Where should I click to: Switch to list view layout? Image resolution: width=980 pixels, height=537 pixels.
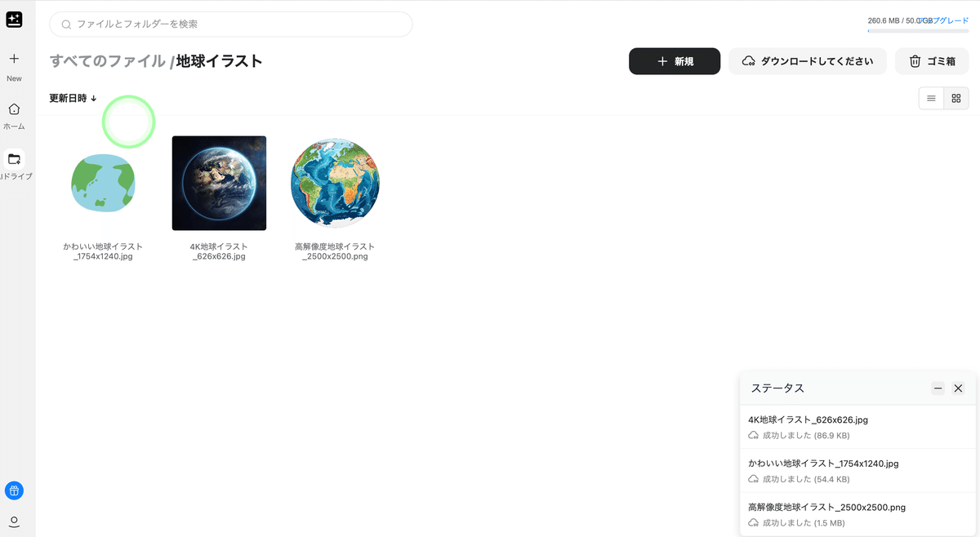point(931,97)
